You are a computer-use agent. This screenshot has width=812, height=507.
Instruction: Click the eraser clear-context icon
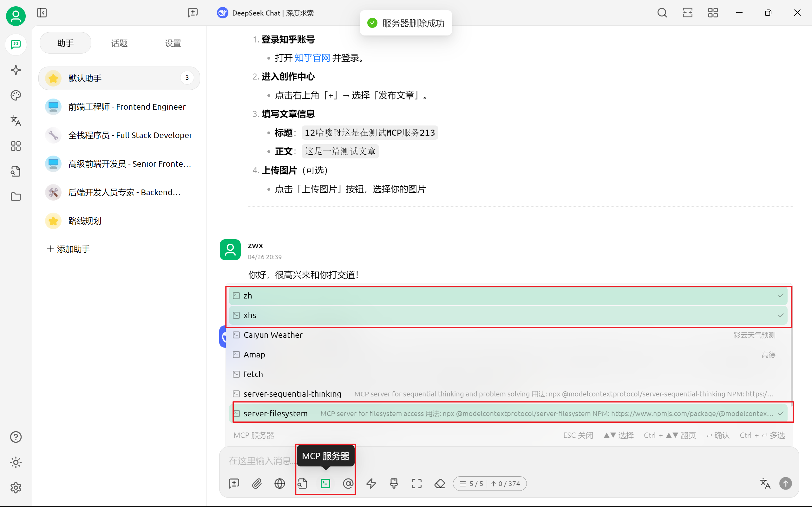pos(440,483)
